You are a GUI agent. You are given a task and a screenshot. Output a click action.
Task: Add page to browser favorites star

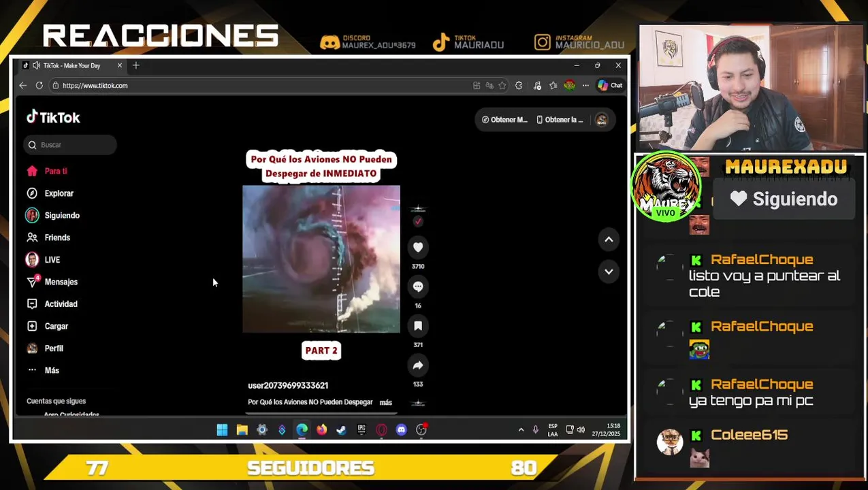click(502, 86)
